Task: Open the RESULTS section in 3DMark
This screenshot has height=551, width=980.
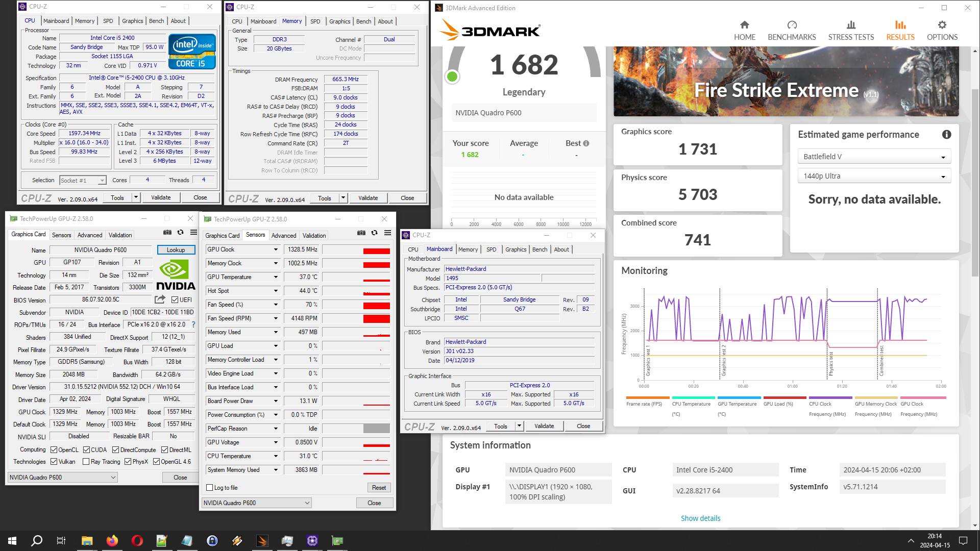Action: click(x=900, y=31)
